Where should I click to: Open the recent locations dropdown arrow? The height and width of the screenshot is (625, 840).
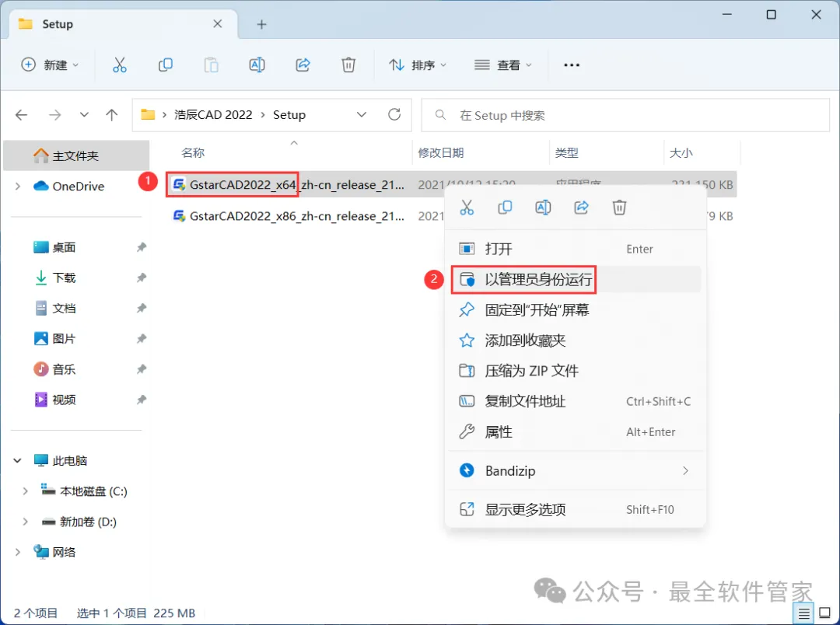(x=84, y=114)
